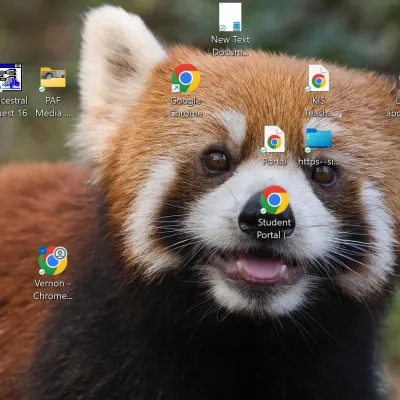Select the 'https--si...' folder label
This screenshot has width=400, height=400.
[319, 162]
